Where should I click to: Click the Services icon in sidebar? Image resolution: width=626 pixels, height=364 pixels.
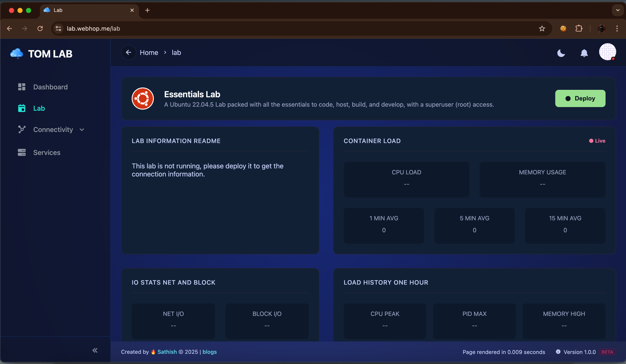pos(22,152)
